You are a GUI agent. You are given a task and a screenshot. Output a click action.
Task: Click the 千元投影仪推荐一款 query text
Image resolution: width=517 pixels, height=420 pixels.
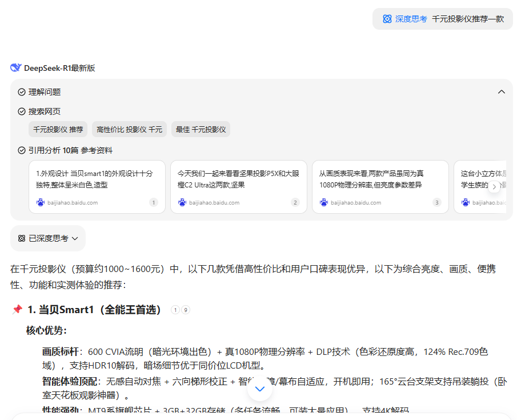(468, 19)
